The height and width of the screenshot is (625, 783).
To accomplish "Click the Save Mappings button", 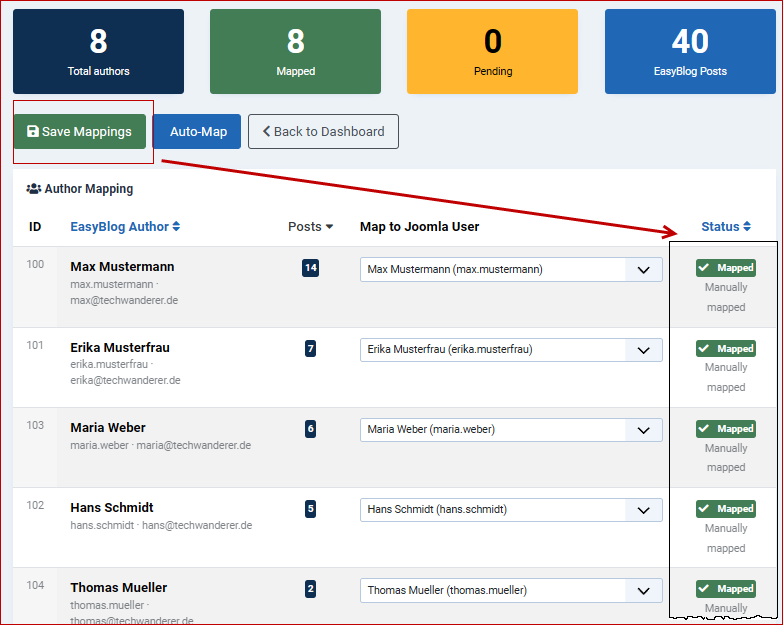I will click(x=79, y=132).
